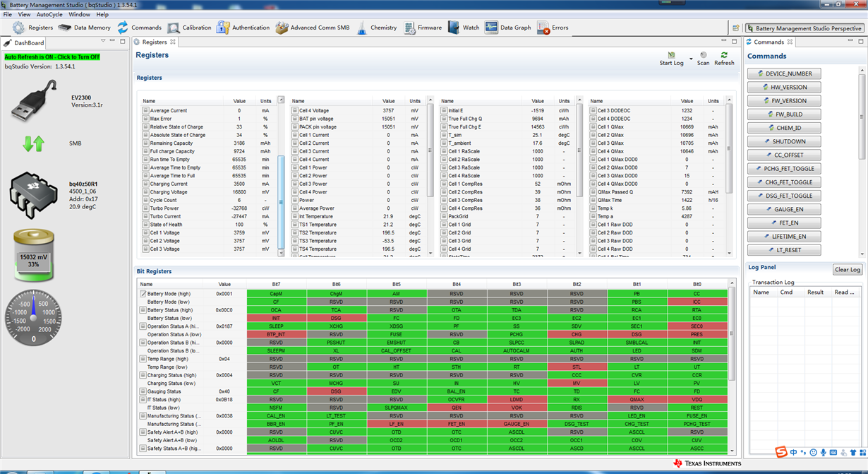Open the Data Graph tool
This screenshot has height=474, width=868.
pyautogui.click(x=508, y=28)
